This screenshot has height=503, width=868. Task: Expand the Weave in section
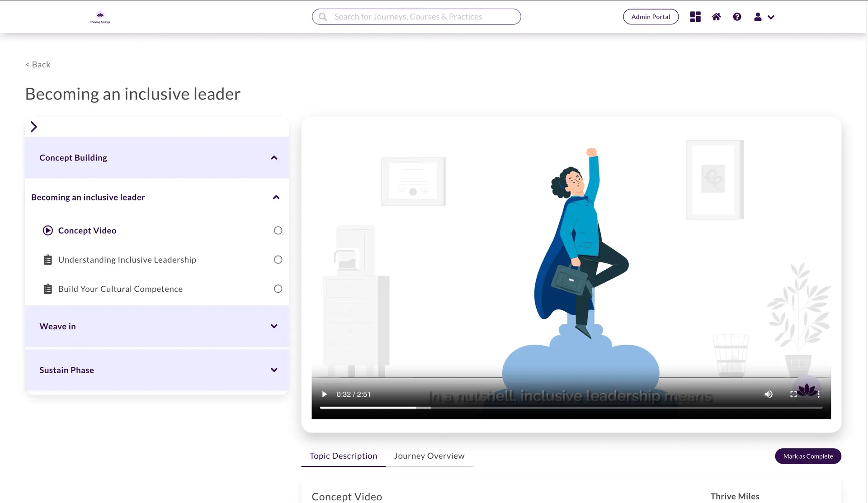pyautogui.click(x=274, y=327)
